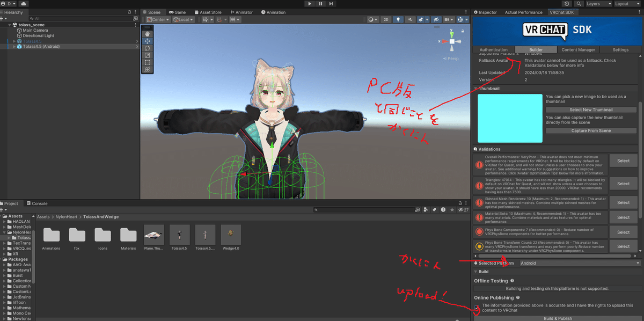Toggle the Persp projection label
This screenshot has height=321, width=644.
coord(451,59)
